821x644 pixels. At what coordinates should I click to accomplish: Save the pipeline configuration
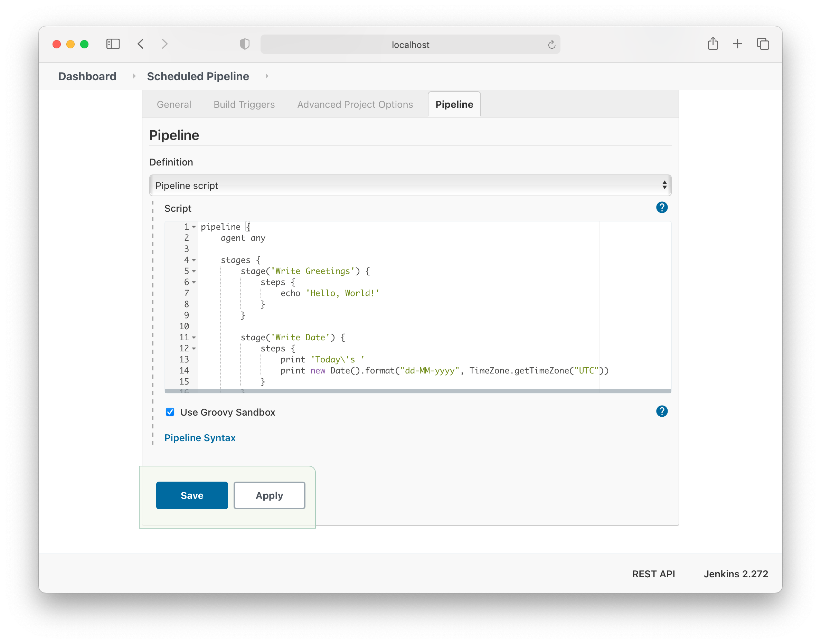pyautogui.click(x=192, y=495)
